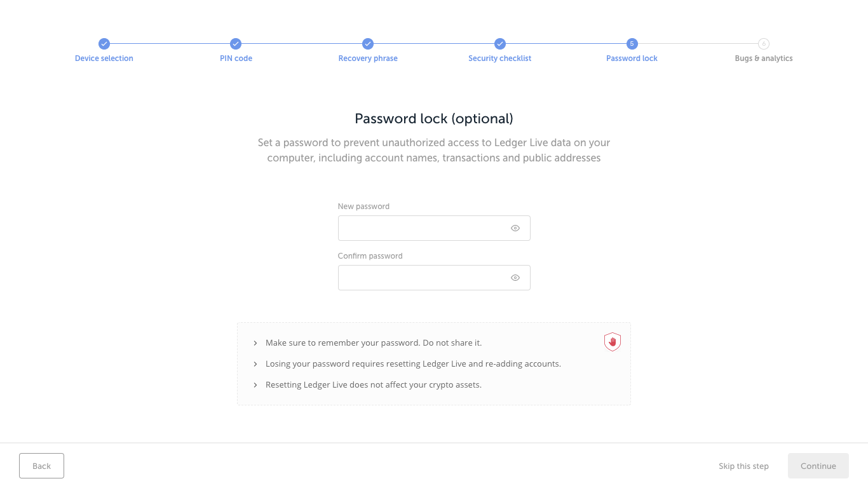
Task: Click the Security checklist step checkmark icon
Action: (x=500, y=44)
